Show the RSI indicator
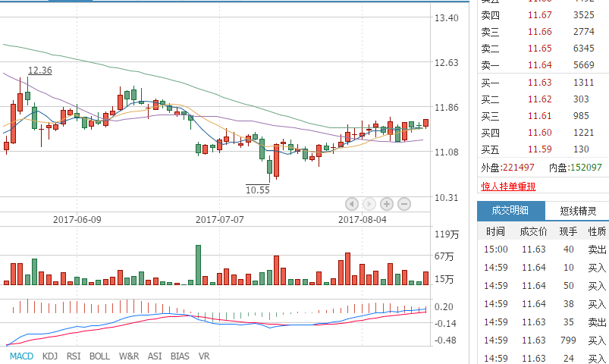Image resolution: width=609 pixels, height=364 pixels. click(x=74, y=356)
